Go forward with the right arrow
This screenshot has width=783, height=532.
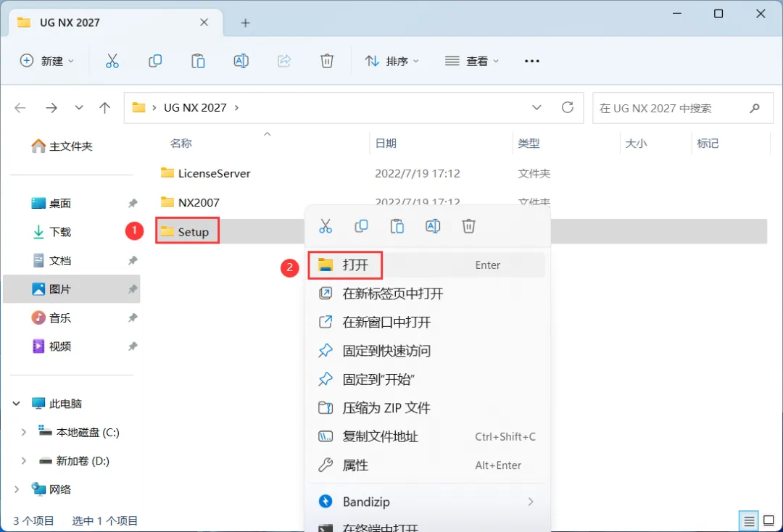click(51, 108)
